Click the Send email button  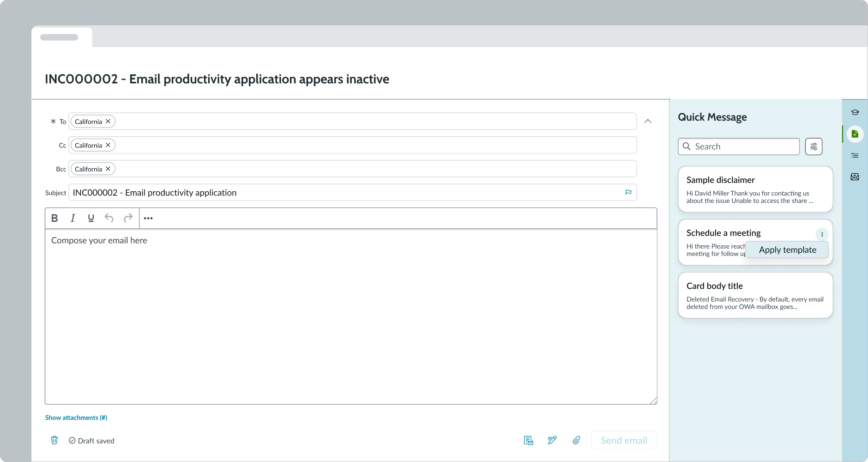(x=624, y=440)
